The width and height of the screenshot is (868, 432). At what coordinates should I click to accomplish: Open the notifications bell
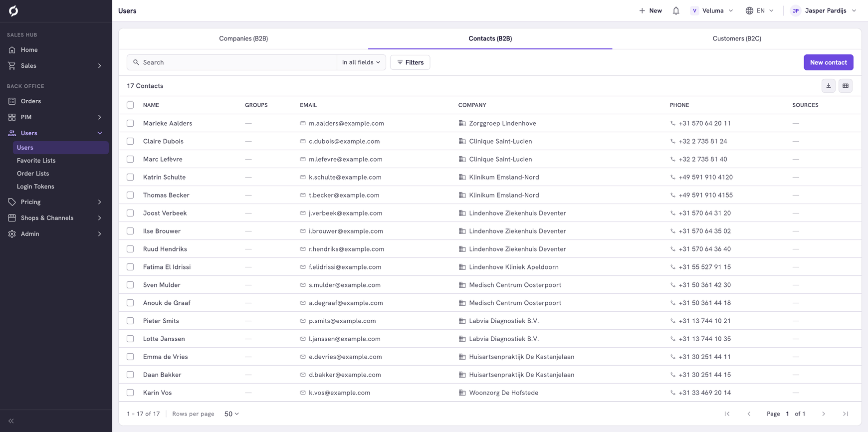tap(676, 10)
